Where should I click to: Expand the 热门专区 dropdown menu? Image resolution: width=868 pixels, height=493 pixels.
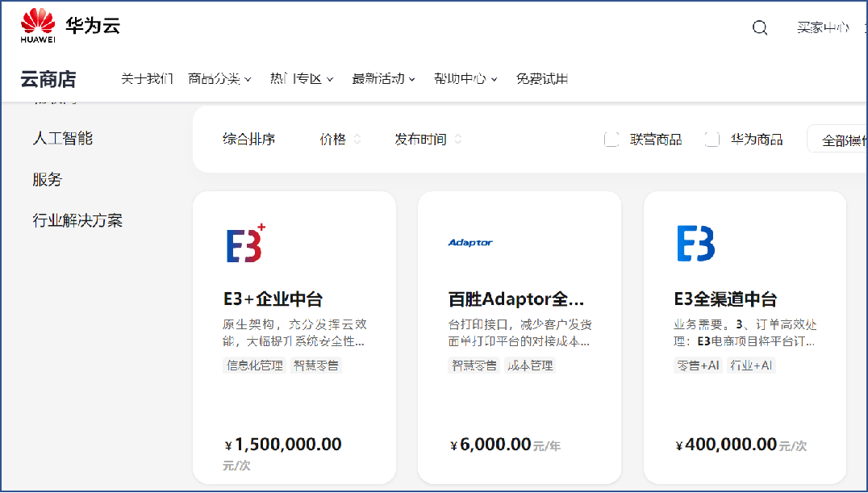click(302, 79)
